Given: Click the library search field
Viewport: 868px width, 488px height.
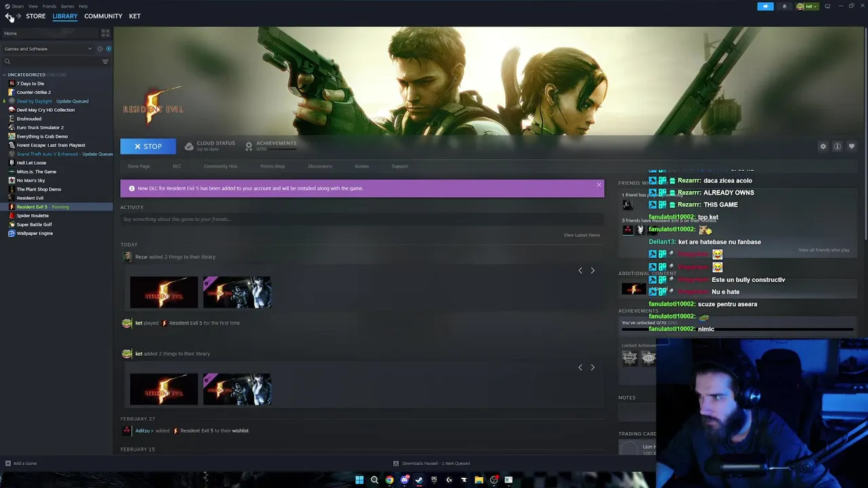Looking at the screenshot, I should coord(51,62).
